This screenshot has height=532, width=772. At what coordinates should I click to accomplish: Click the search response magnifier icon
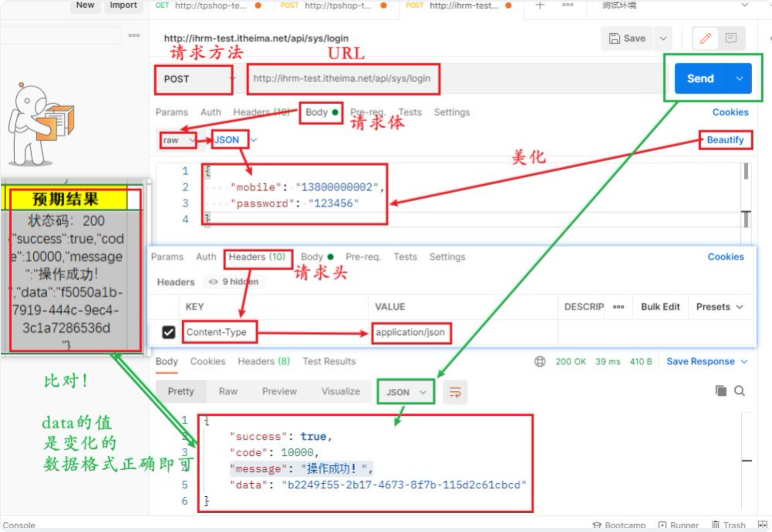[739, 391]
